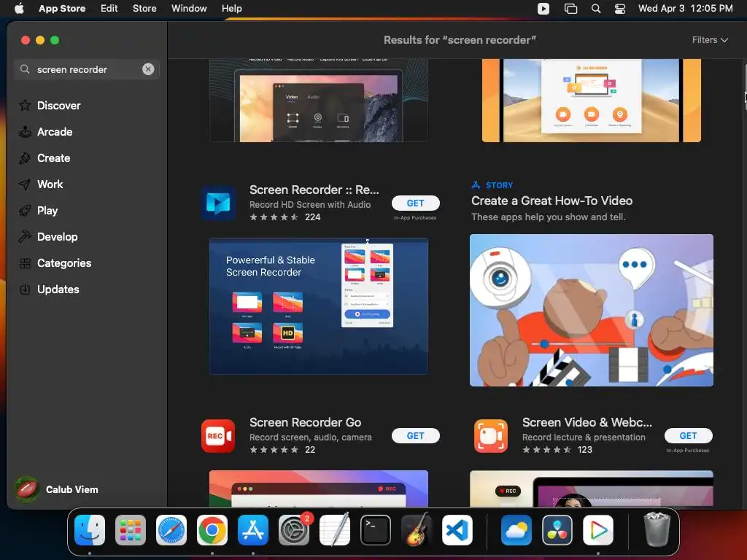Click the date and time in menu bar
The image size is (747, 560).
click(685, 8)
